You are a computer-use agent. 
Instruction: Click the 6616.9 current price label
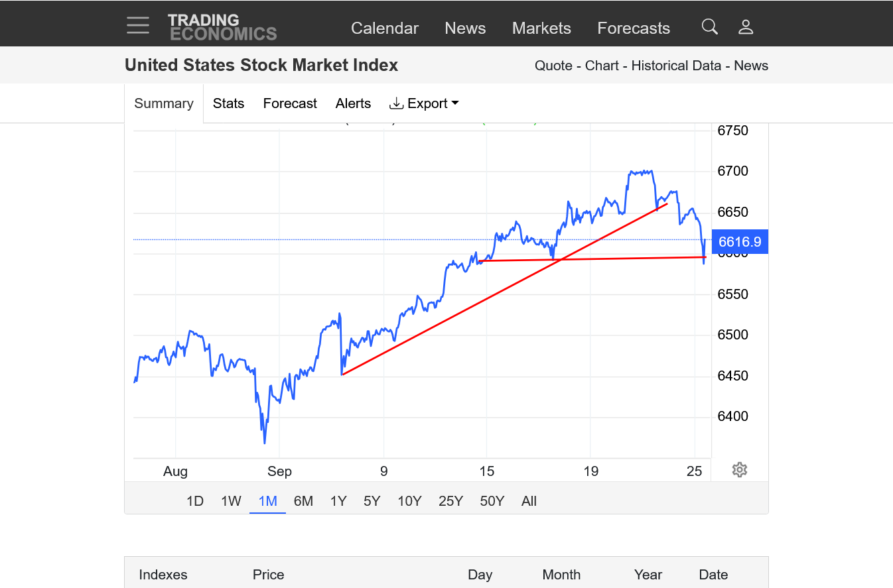tap(740, 242)
